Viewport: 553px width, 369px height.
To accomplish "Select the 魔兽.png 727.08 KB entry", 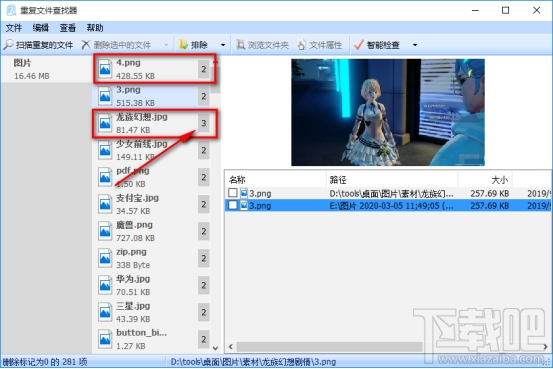I will pyautogui.click(x=152, y=231).
